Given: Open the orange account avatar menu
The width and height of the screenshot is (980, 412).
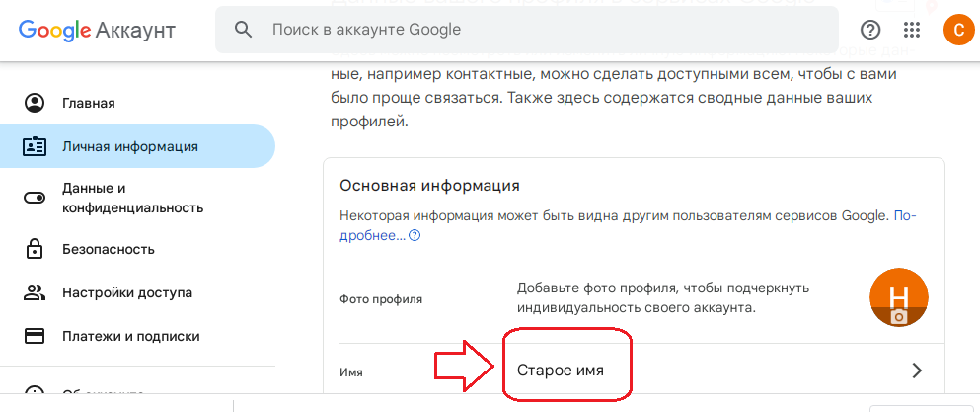Looking at the screenshot, I should (x=957, y=30).
